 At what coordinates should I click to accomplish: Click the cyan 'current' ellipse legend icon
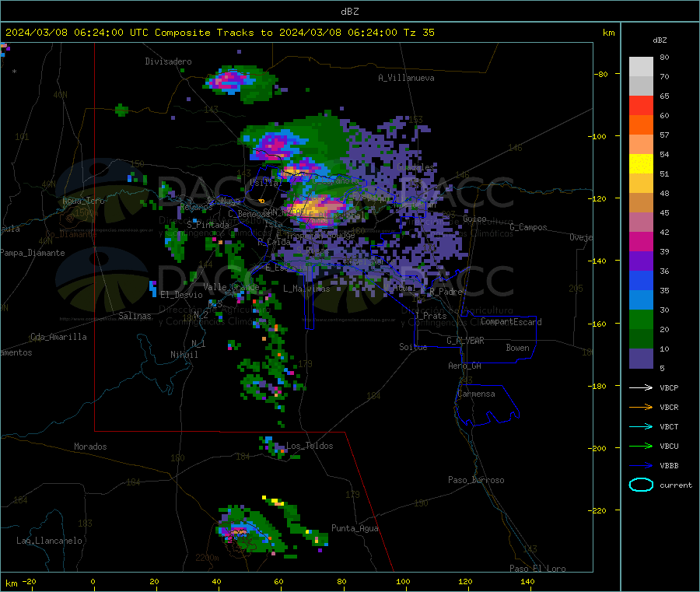(x=641, y=485)
